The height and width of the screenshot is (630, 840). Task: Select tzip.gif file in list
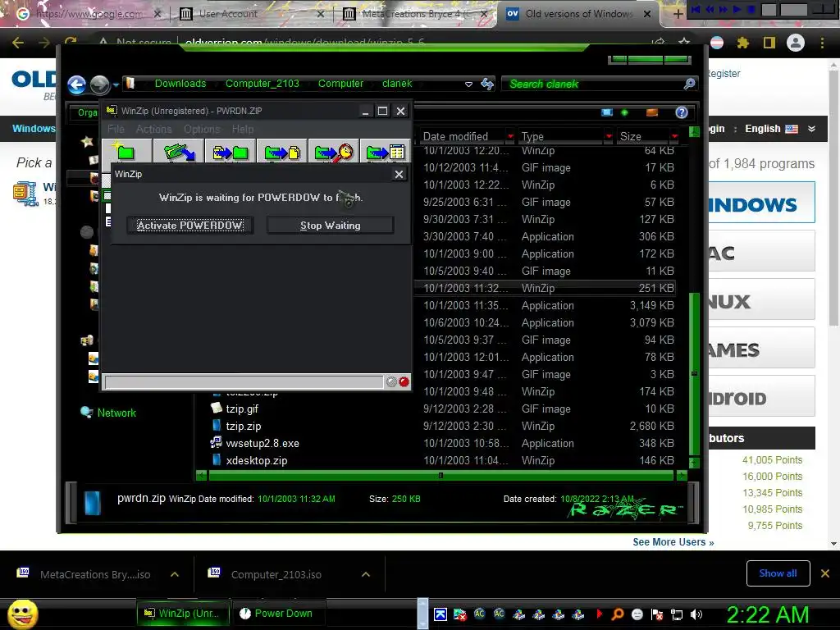242,409
